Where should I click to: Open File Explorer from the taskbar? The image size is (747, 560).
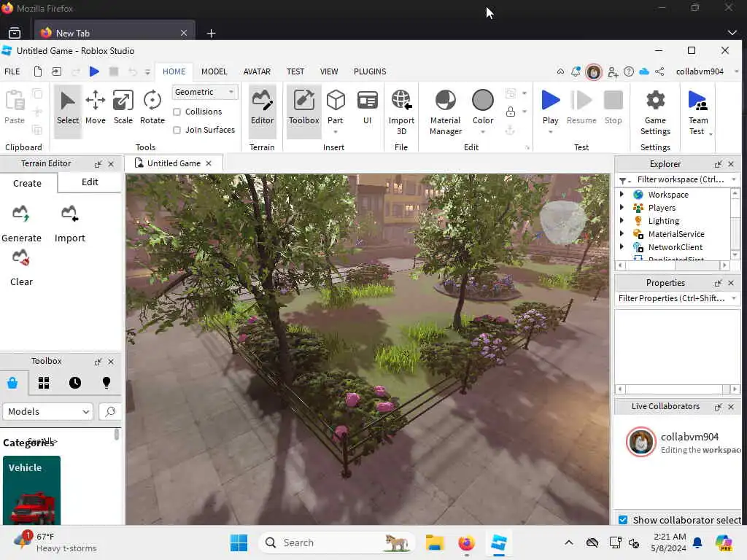click(435, 542)
